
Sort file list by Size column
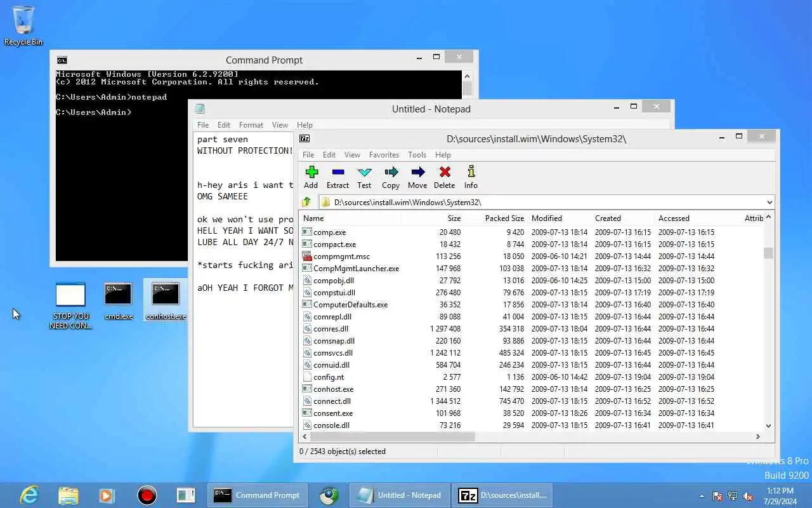point(433,218)
